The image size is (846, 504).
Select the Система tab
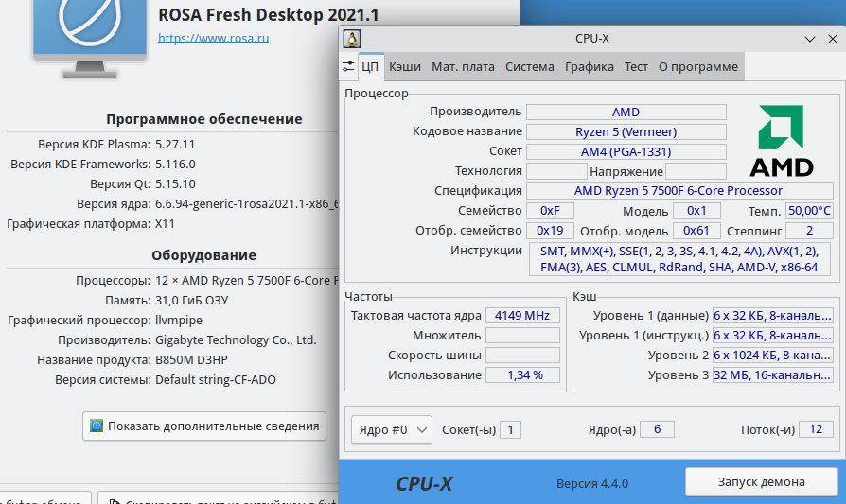coord(530,67)
